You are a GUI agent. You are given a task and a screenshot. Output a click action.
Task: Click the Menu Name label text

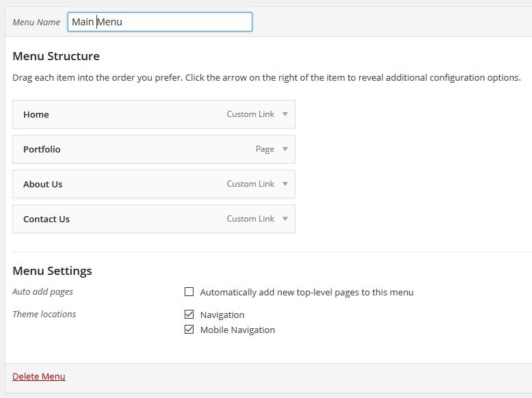tap(36, 22)
